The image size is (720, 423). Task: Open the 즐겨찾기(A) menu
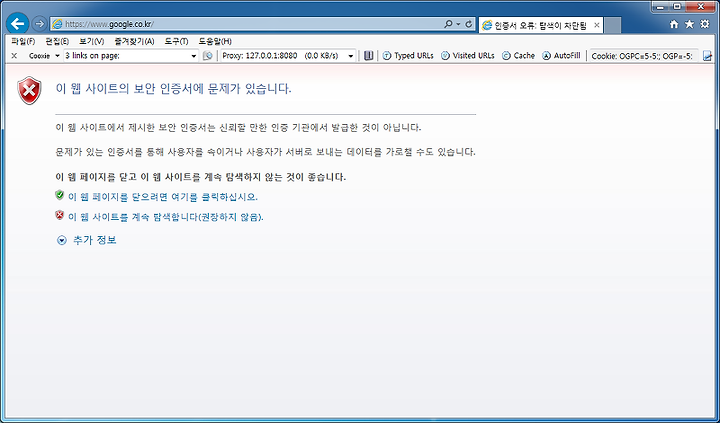click(x=134, y=41)
